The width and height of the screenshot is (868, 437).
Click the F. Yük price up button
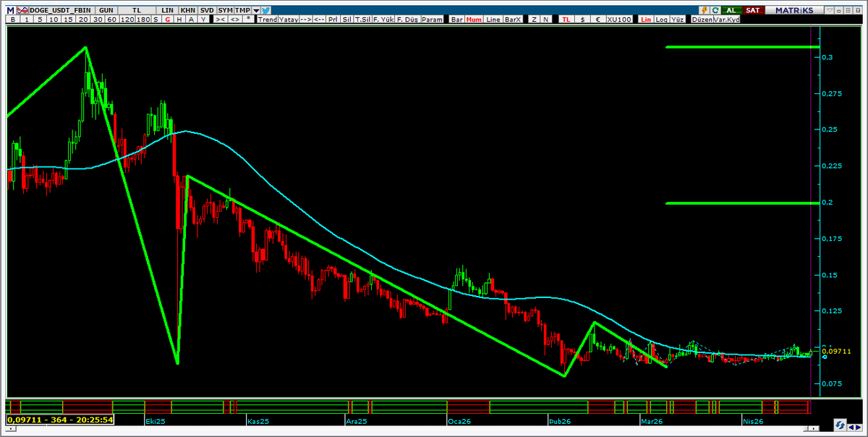point(383,20)
